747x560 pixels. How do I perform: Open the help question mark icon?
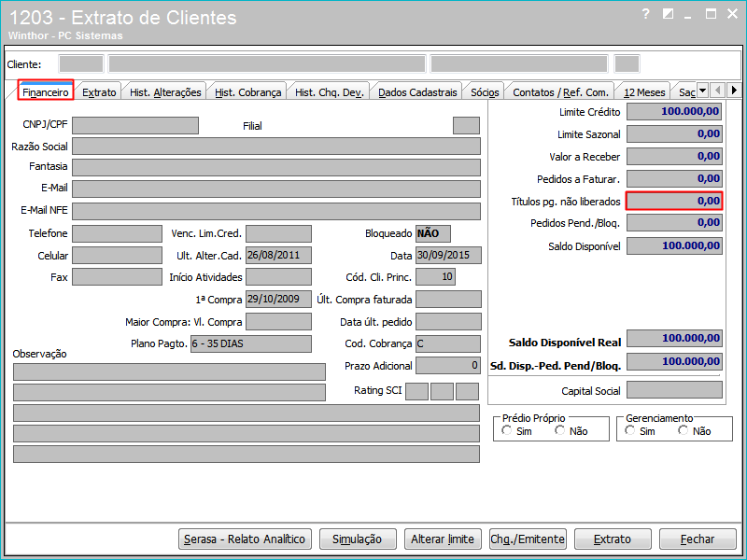[645, 14]
